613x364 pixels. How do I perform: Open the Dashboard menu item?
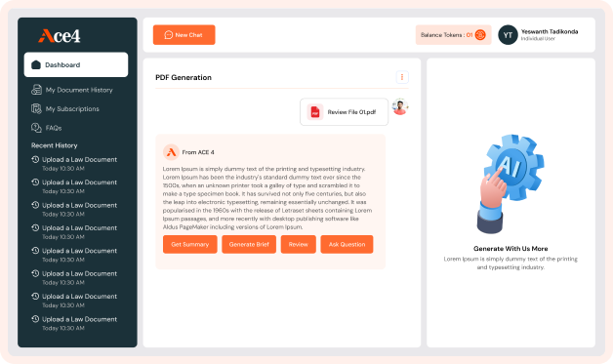[x=76, y=64]
